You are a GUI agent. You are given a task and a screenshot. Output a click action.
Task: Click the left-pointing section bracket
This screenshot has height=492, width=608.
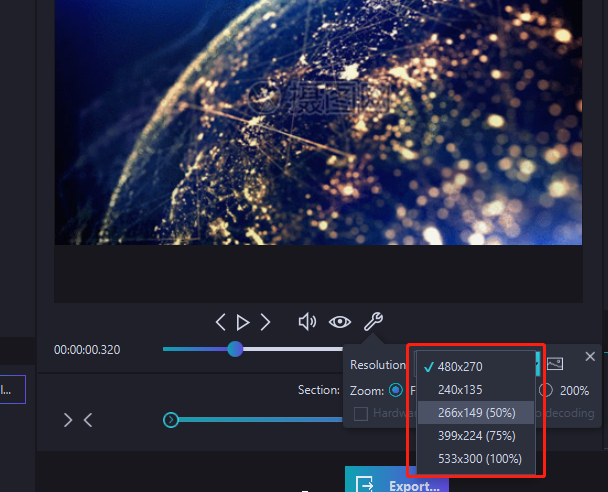[x=88, y=420]
